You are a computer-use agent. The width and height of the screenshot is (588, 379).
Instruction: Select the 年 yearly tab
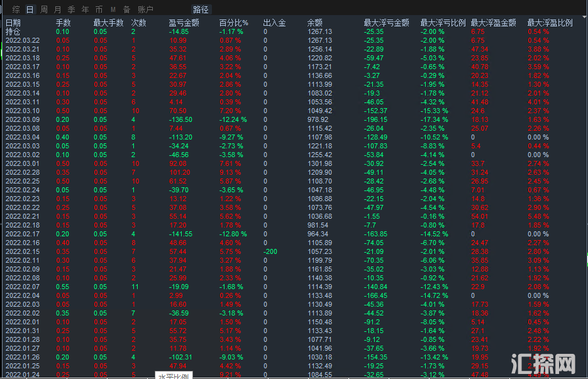pos(85,9)
